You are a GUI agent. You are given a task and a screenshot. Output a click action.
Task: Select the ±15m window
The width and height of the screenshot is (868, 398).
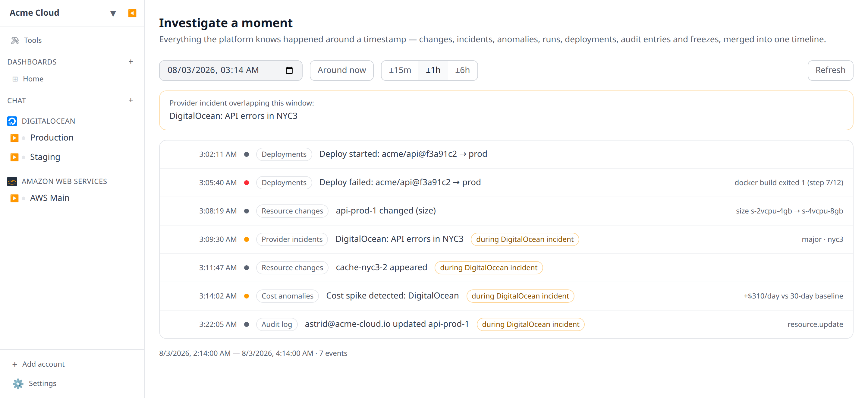pyautogui.click(x=400, y=71)
